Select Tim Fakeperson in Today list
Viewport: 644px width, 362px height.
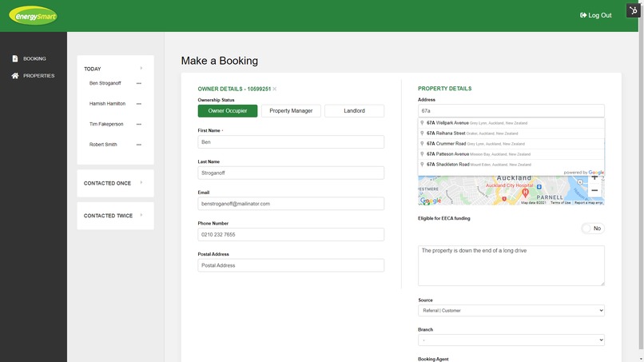point(106,124)
